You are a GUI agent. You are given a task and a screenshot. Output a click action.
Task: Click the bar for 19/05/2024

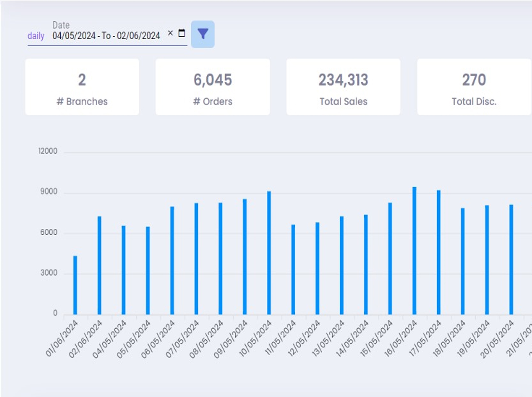point(487,260)
